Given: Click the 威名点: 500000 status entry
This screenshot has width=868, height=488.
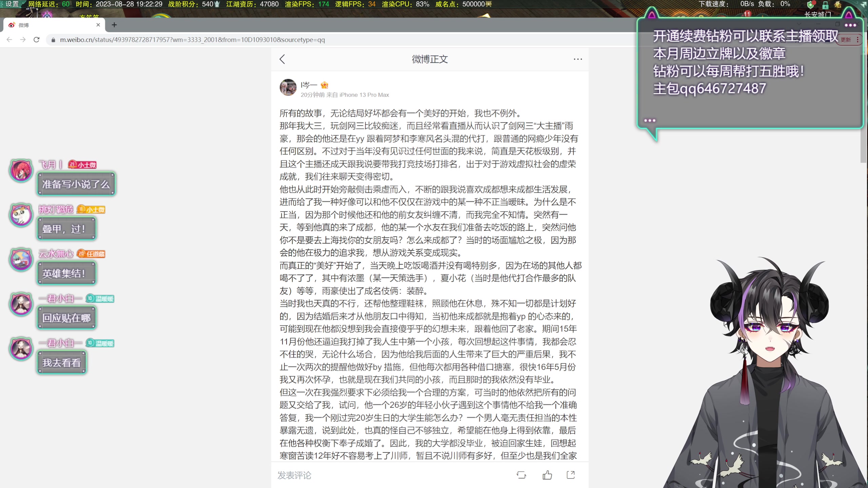Looking at the screenshot, I should pos(463,4).
